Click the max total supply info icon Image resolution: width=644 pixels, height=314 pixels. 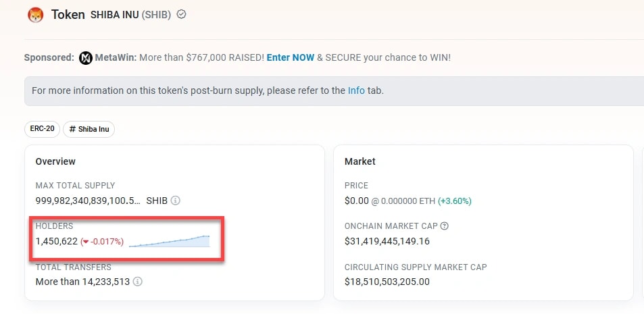click(176, 201)
